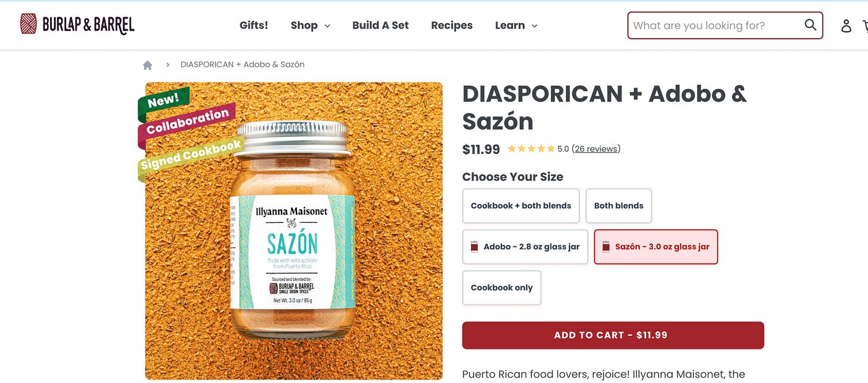Expand the Shop dropdown menu

tap(310, 25)
